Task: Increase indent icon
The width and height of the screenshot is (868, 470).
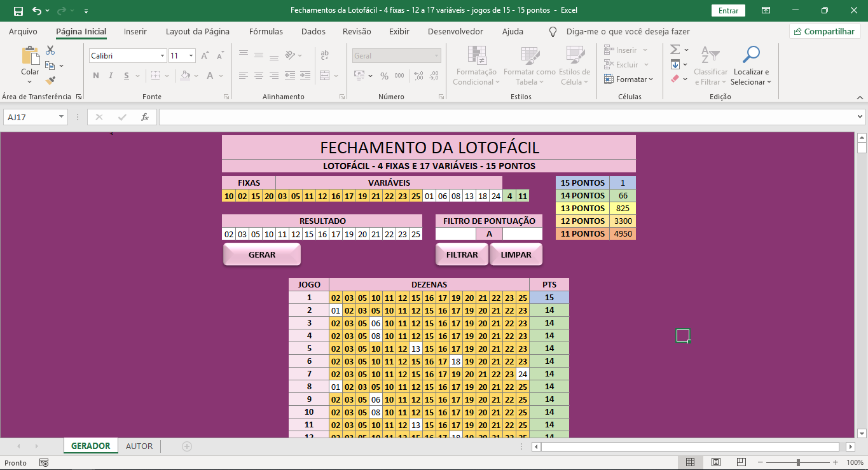Action: pyautogui.click(x=307, y=76)
